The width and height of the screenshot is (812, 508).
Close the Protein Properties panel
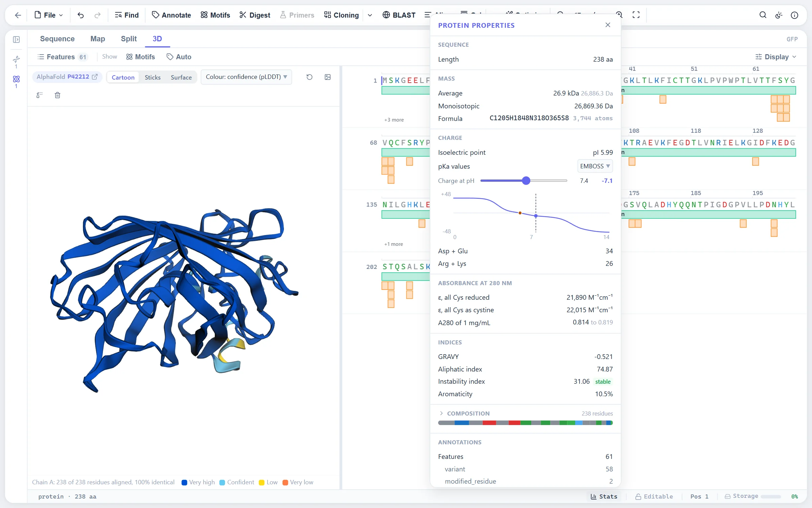pos(608,25)
